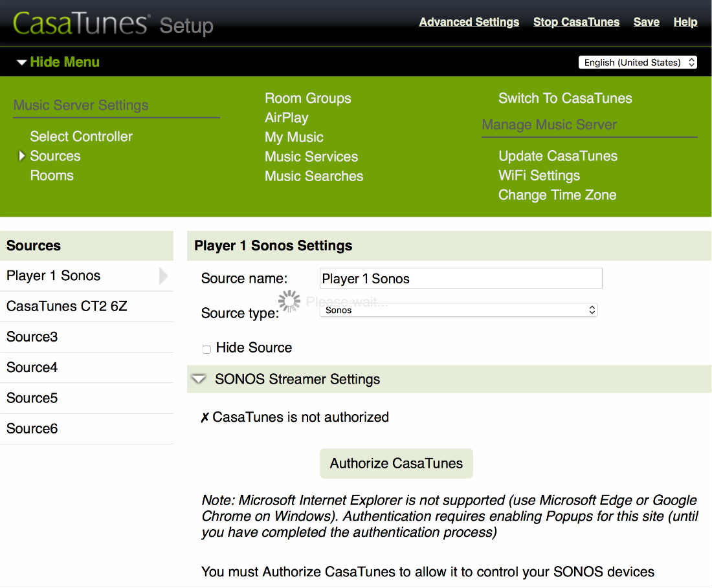Viewport: 712px width, 588px height.
Task: Open AirPlay settings
Action: point(287,118)
